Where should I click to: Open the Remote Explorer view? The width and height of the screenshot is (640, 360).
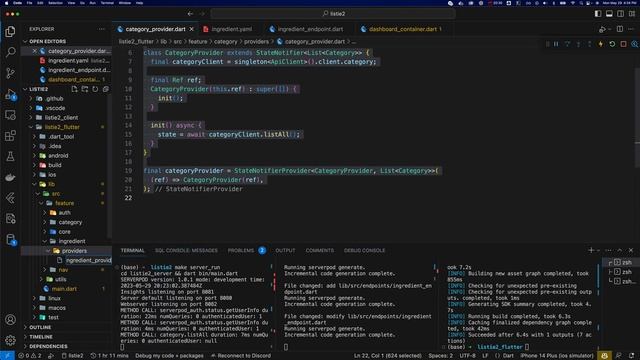[10, 115]
